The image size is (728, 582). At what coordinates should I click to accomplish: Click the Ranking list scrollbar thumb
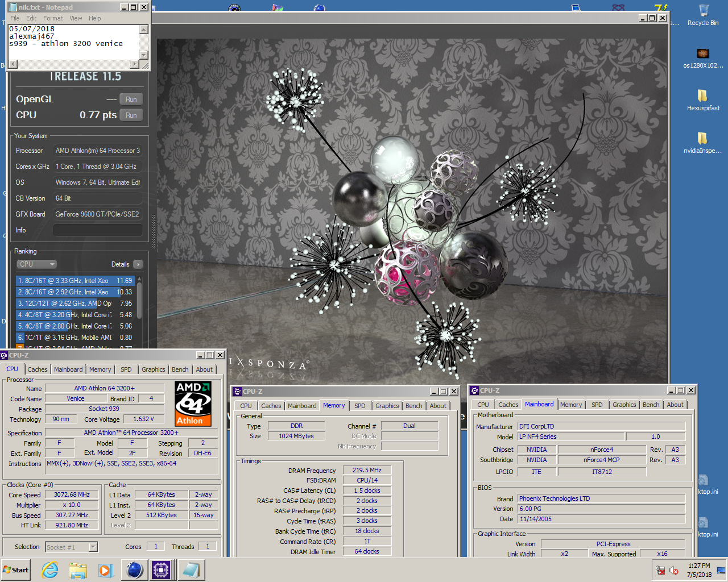[x=139, y=300]
